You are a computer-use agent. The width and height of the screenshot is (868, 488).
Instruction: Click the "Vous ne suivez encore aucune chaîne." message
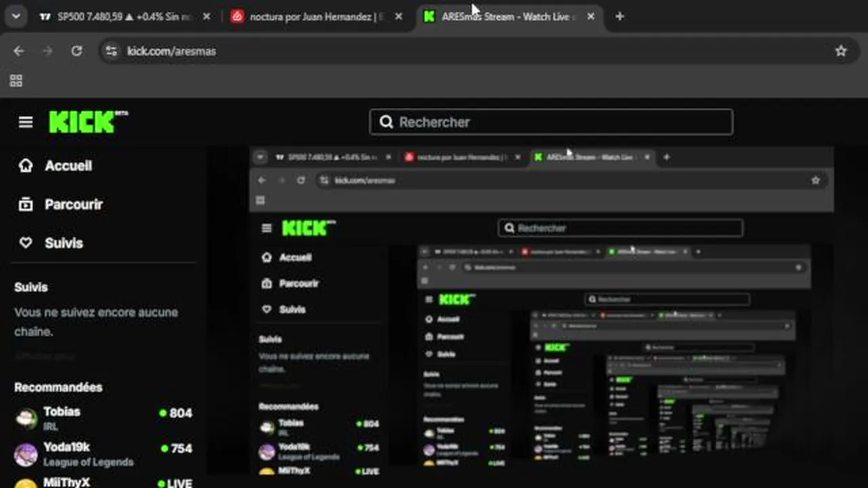tap(96, 322)
